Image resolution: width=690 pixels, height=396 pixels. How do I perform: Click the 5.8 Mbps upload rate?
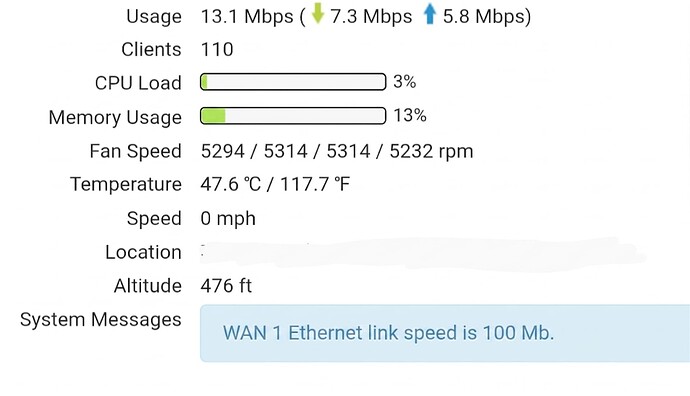click(484, 17)
